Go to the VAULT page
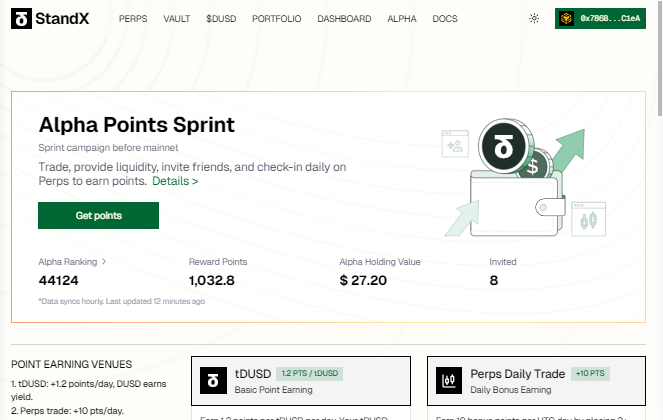The height and width of the screenshot is (420, 663). tap(177, 19)
